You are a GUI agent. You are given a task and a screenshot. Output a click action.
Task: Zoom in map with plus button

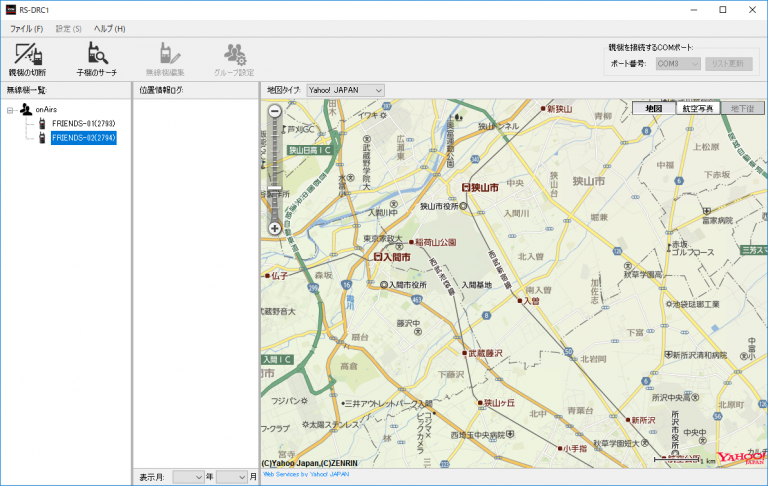(x=275, y=228)
